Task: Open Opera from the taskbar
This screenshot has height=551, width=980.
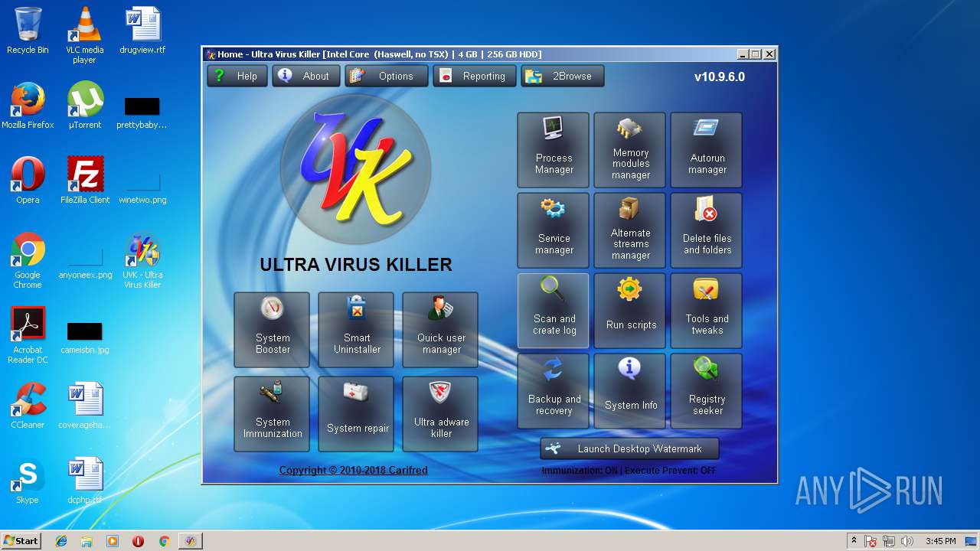Action: click(138, 541)
